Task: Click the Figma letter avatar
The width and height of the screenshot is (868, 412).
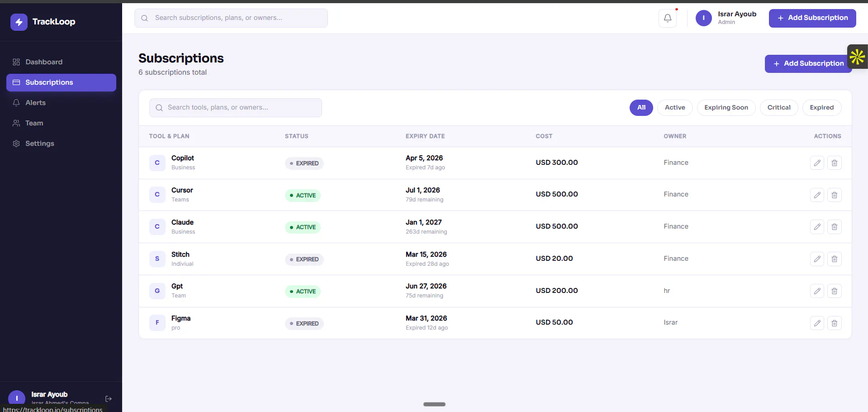Action: (157, 323)
